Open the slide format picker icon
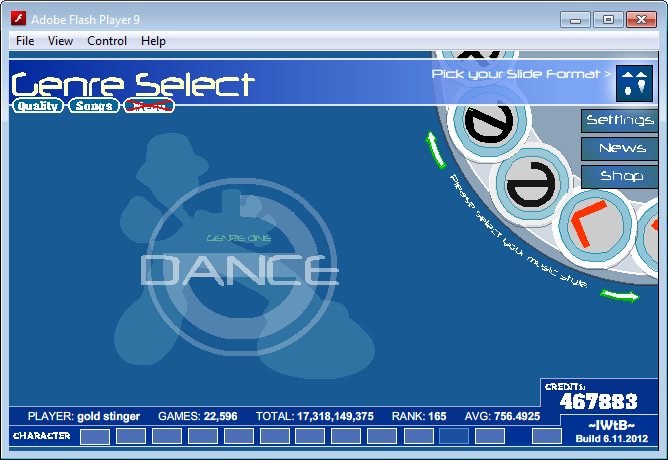The width and height of the screenshot is (668, 460). coord(634,83)
